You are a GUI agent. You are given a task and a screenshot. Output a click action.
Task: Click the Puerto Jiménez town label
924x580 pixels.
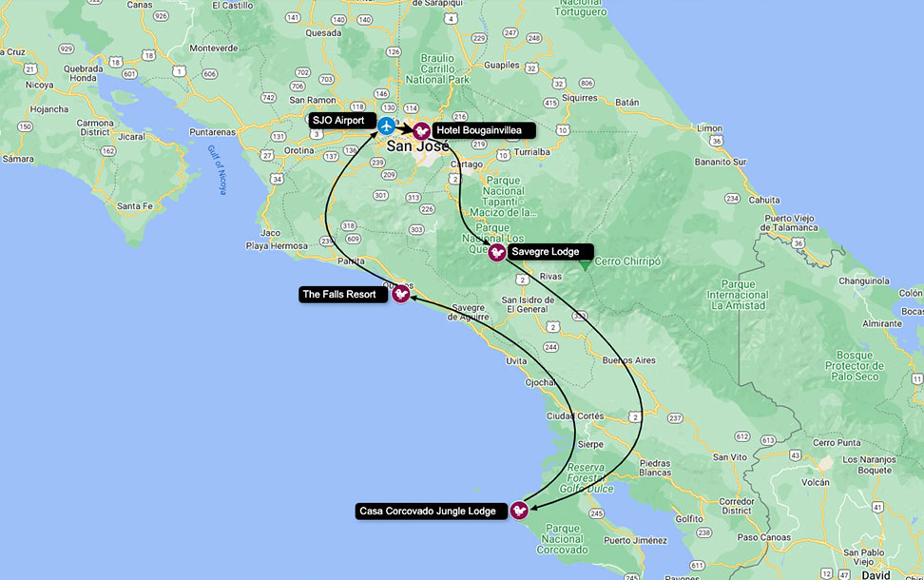(x=635, y=540)
